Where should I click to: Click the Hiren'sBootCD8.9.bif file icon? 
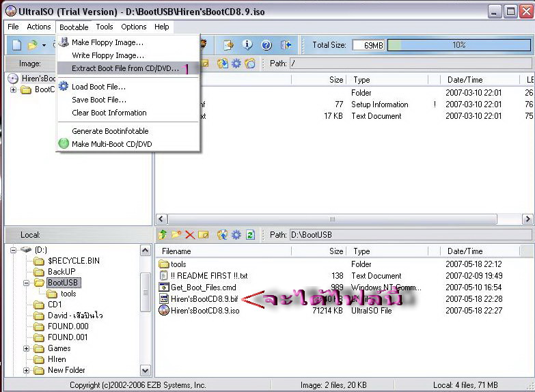coord(164,299)
